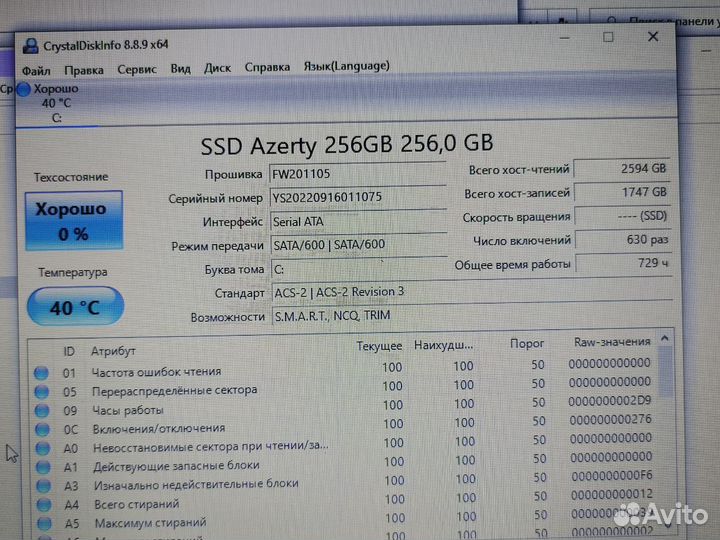Select the Частота ошибок чтения row
Viewport: 720px width, 540px height.
[343, 368]
